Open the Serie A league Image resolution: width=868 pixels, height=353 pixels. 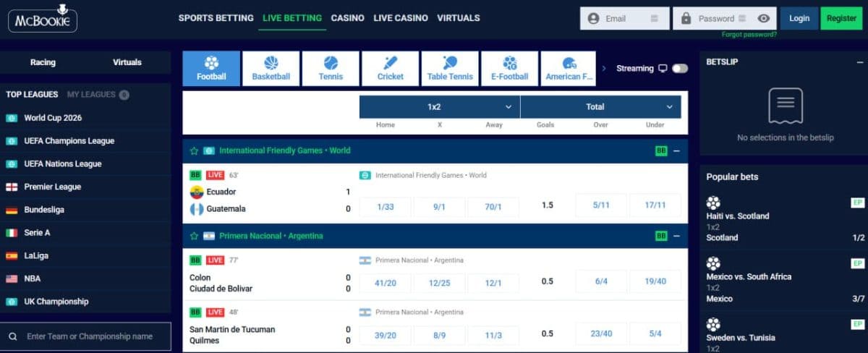click(38, 233)
